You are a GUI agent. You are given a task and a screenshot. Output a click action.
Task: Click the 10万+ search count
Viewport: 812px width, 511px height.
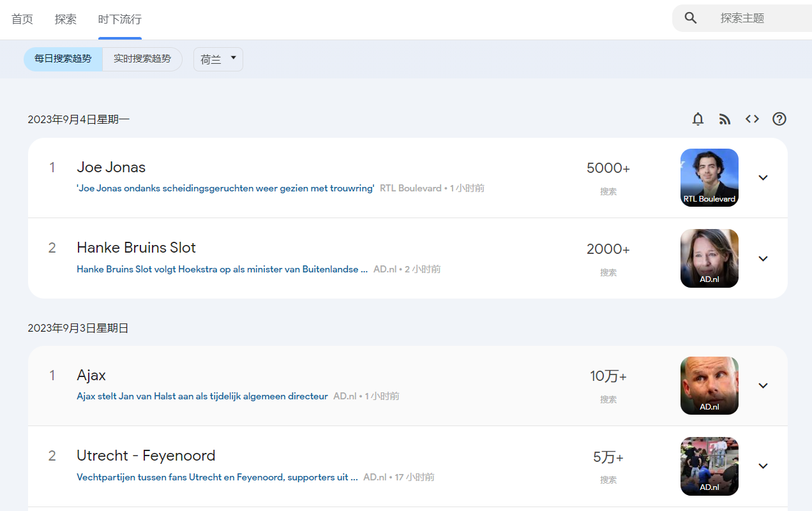pyautogui.click(x=608, y=376)
